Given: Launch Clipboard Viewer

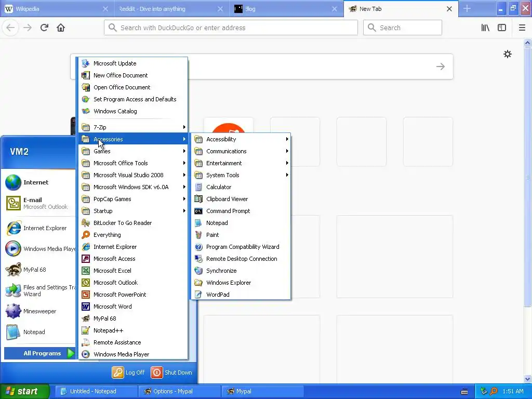Looking at the screenshot, I should coord(241,199).
